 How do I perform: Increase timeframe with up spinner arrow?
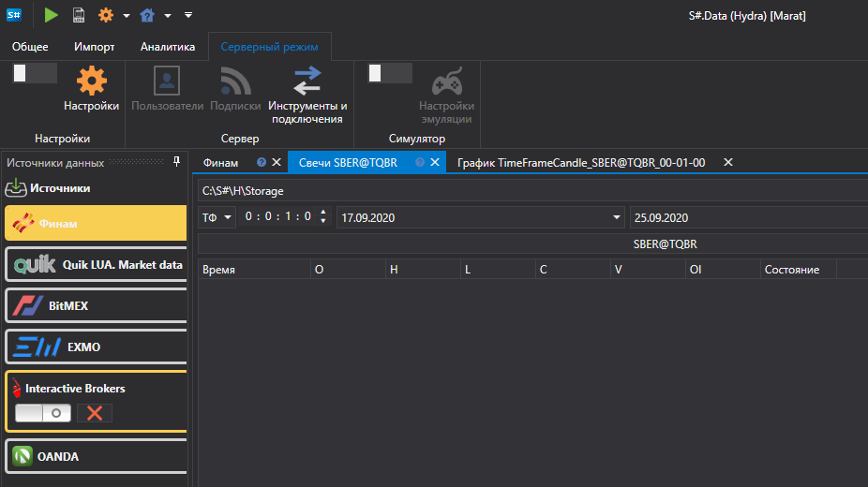pyautogui.click(x=323, y=212)
